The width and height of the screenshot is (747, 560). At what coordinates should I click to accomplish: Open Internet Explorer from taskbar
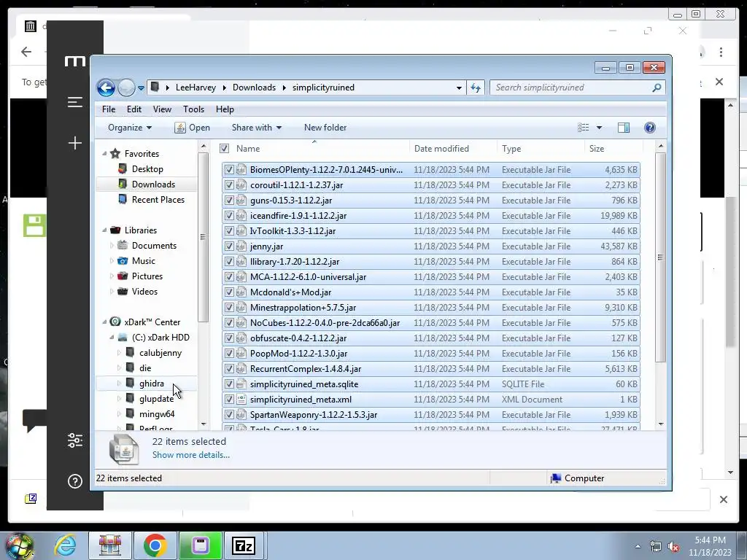(x=65, y=545)
